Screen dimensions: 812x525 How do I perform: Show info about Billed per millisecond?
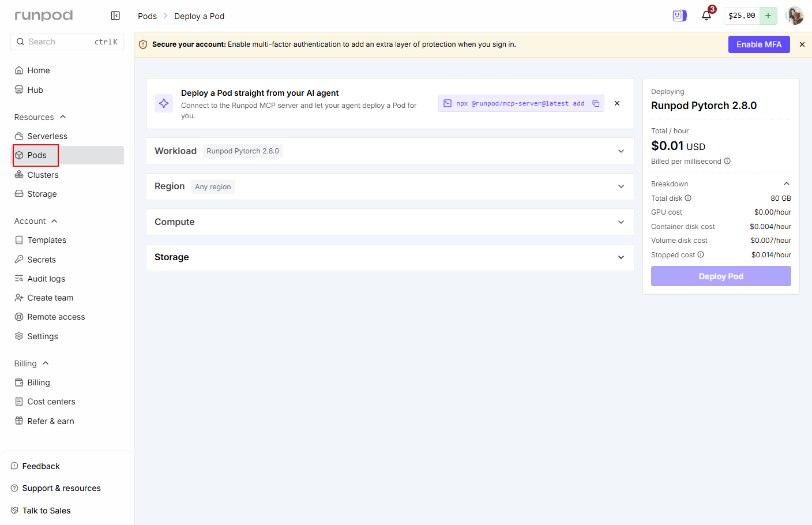727,161
